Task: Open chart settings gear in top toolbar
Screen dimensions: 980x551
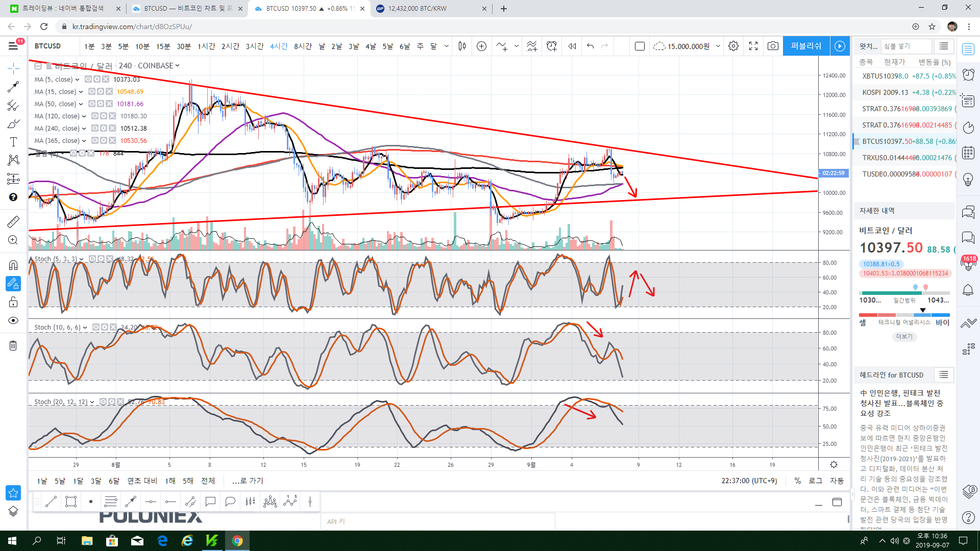Action: pyautogui.click(x=733, y=46)
